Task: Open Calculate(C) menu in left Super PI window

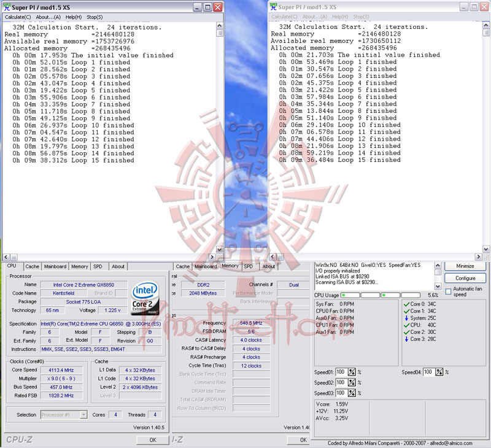Action: pos(18,17)
